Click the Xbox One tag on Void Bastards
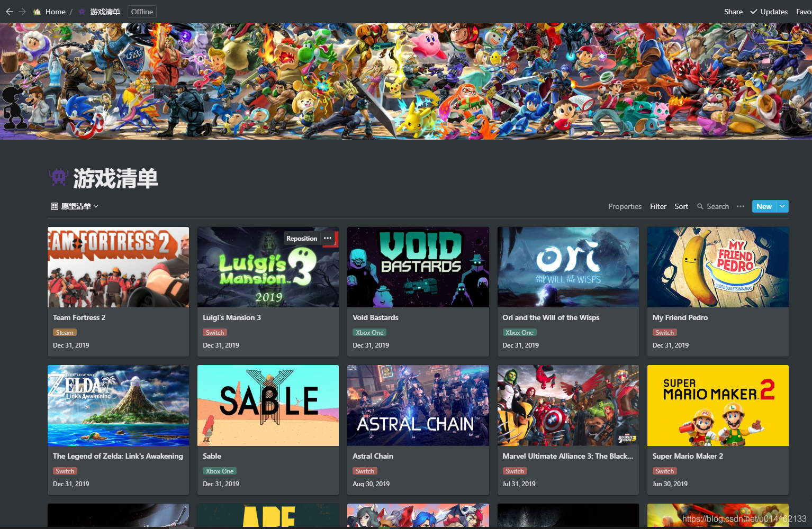This screenshot has width=812, height=529. click(369, 333)
